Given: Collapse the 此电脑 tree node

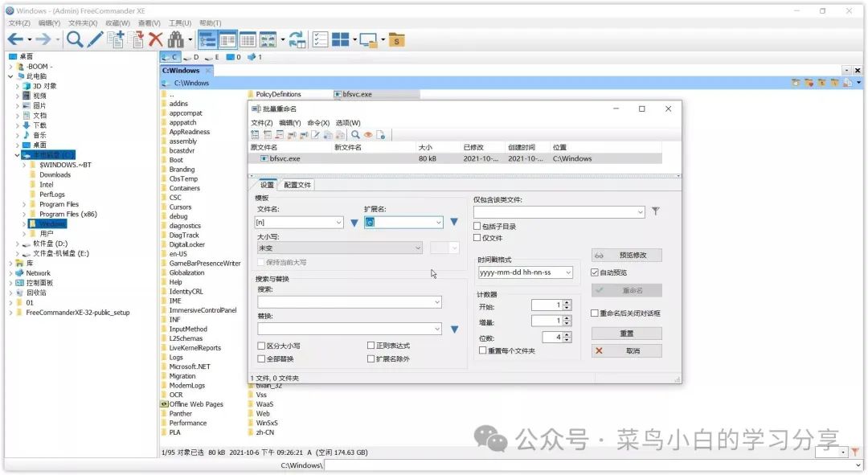Looking at the screenshot, I should pyautogui.click(x=10, y=76).
